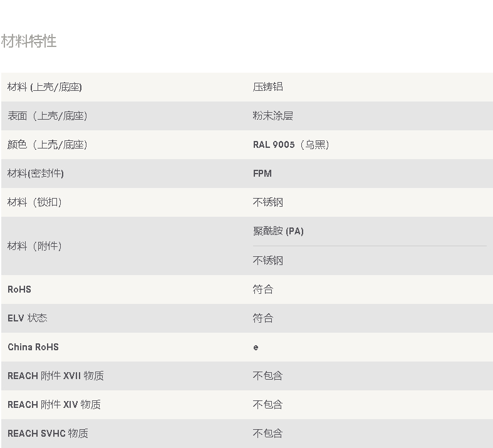Select the 材料 (锁扣) label
This screenshot has height=448, width=493.
click(34, 202)
